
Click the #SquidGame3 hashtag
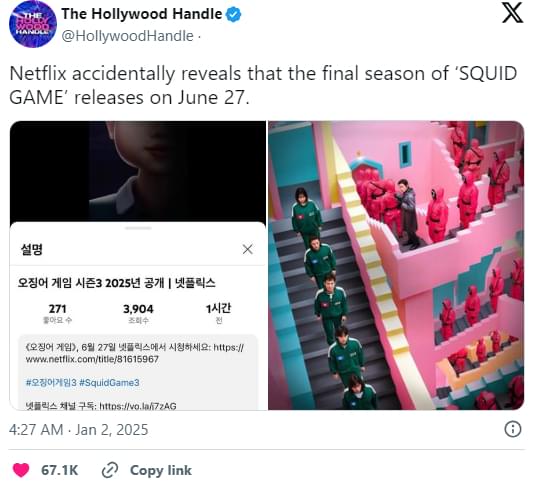point(109,382)
